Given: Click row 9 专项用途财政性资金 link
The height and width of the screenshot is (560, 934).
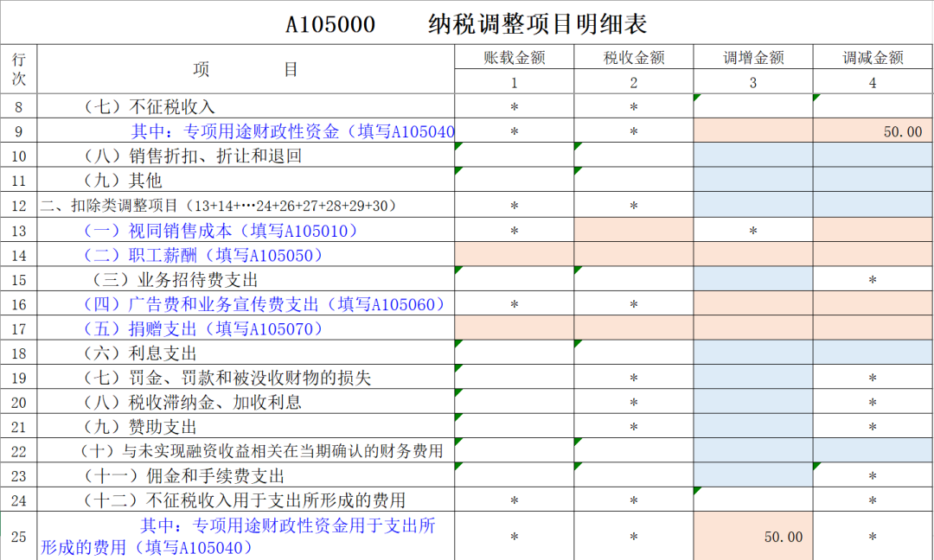Looking at the screenshot, I should (292, 132).
